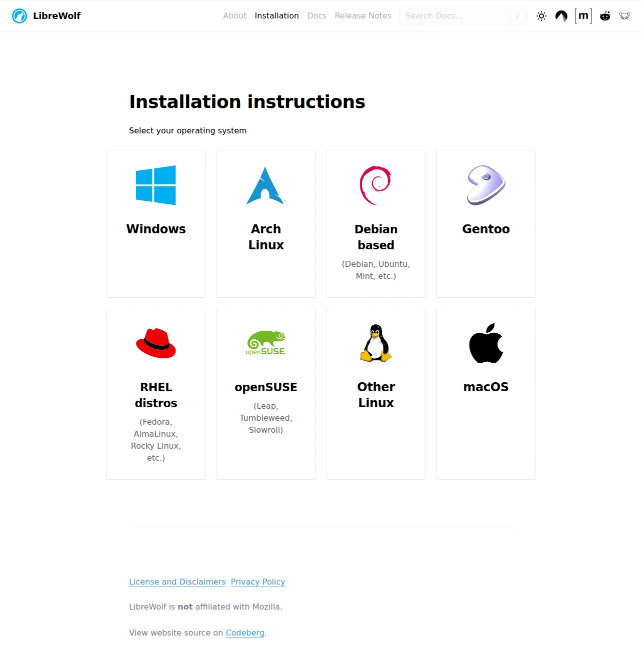This screenshot has height=672, width=642.
Task: Select the Tux penguin logo
Action: tap(376, 343)
